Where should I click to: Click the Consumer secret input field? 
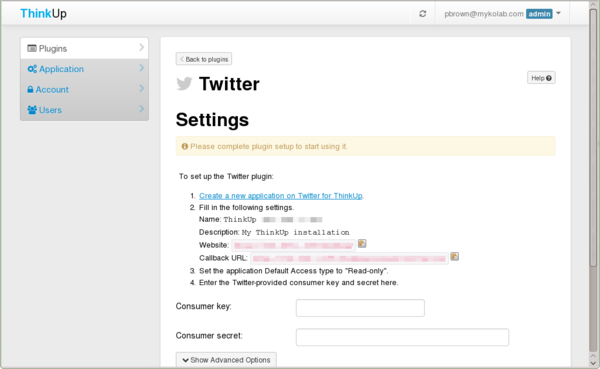[402, 337]
